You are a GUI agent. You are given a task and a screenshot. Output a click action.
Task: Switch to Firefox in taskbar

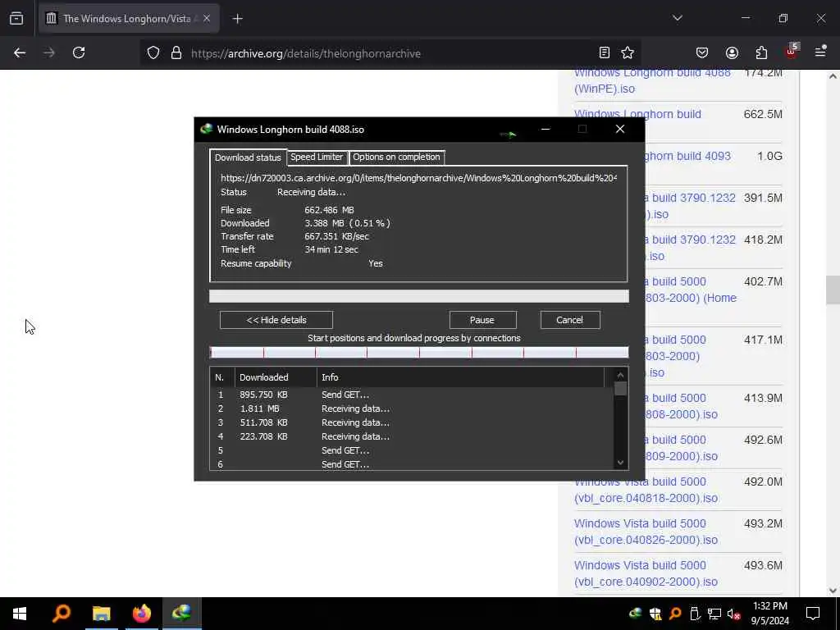pos(141,614)
